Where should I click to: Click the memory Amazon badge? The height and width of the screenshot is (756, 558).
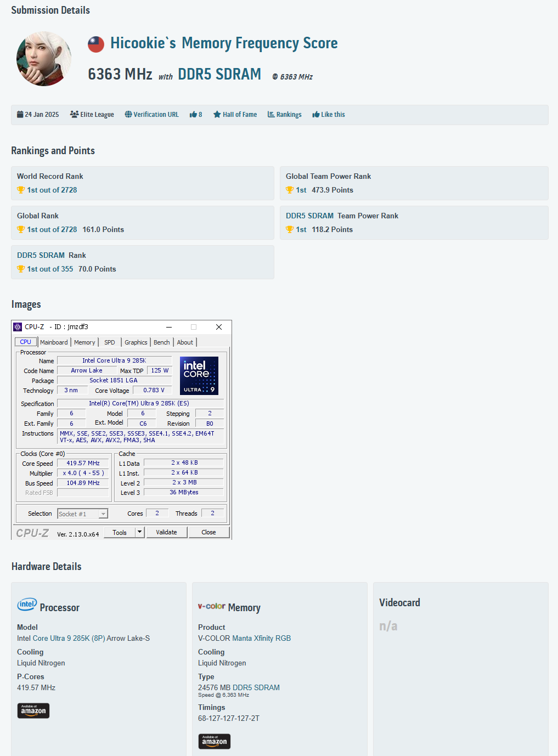pyautogui.click(x=215, y=741)
